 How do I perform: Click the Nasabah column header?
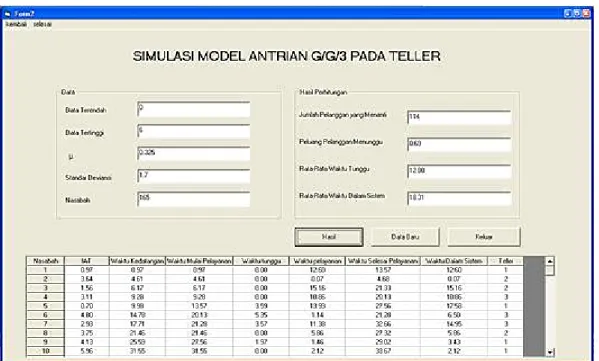pyautogui.click(x=46, y=261)
